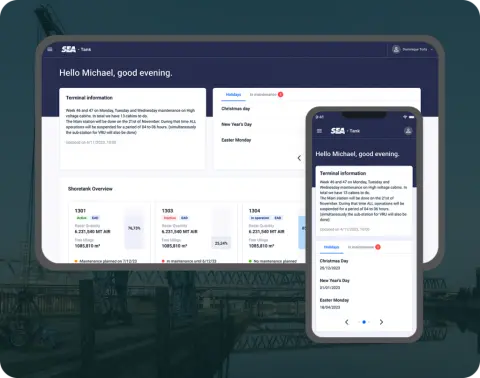480x378 pixels.
Task: Select Holidays tab in tablet view
Action: coord(233,95)
